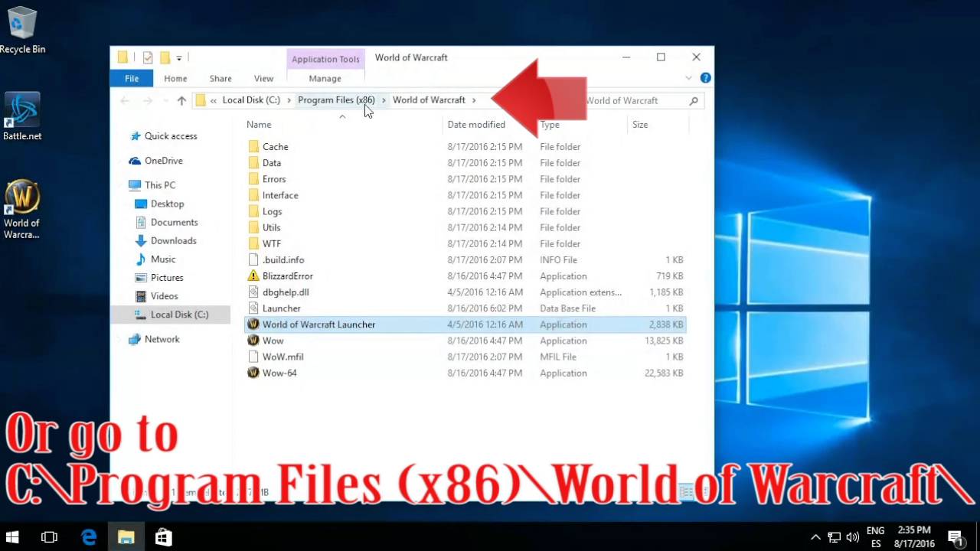Click the Application Tools contextual tab
The image size is (980, 551).
coord(325,59)
